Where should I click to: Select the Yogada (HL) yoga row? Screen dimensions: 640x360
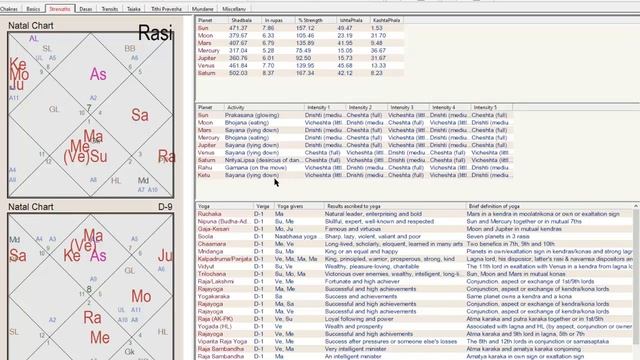[x=414, y=326]
